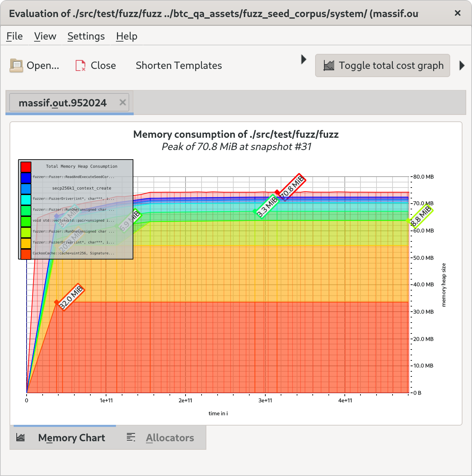
Task: Select the Toggle total cost graph chart icon
Action: (x=329, y=65)
